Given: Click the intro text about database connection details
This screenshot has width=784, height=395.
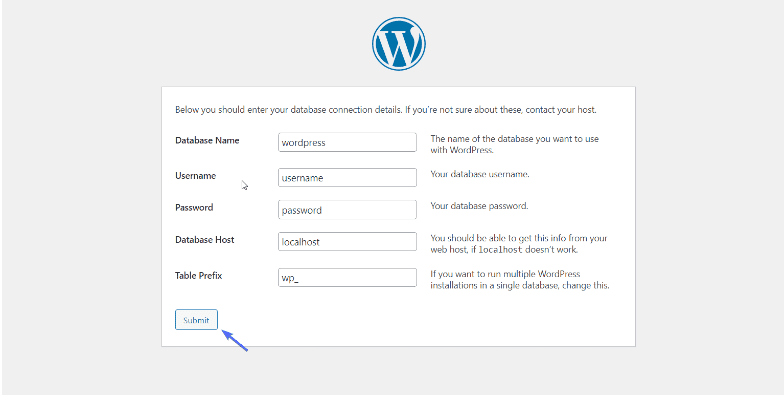Looking at the screenshot, I should (386, 110).
